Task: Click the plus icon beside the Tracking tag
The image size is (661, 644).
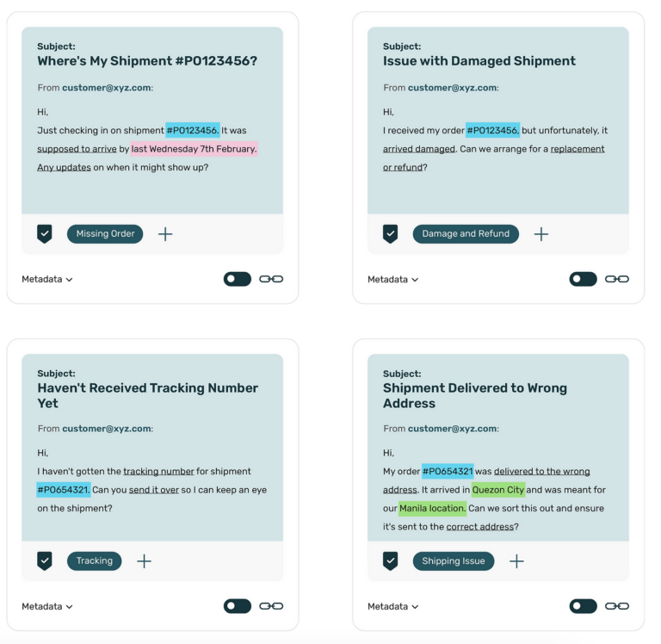Action: (x=144, y=560)
